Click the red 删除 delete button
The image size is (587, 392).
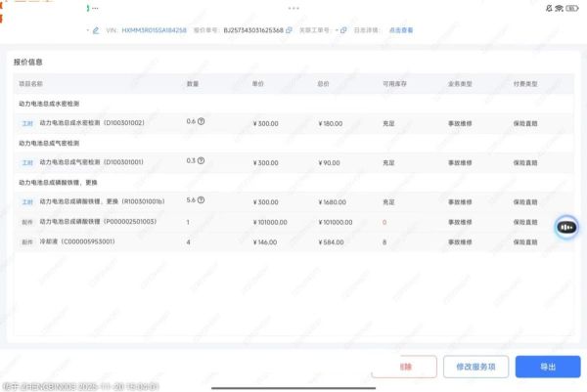tap(404, 367)
